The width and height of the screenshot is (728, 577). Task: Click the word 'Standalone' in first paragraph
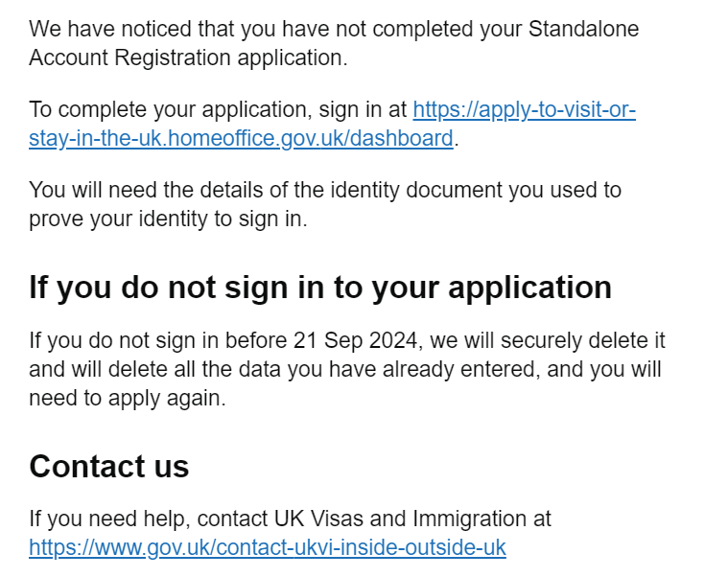pos(583,29)
